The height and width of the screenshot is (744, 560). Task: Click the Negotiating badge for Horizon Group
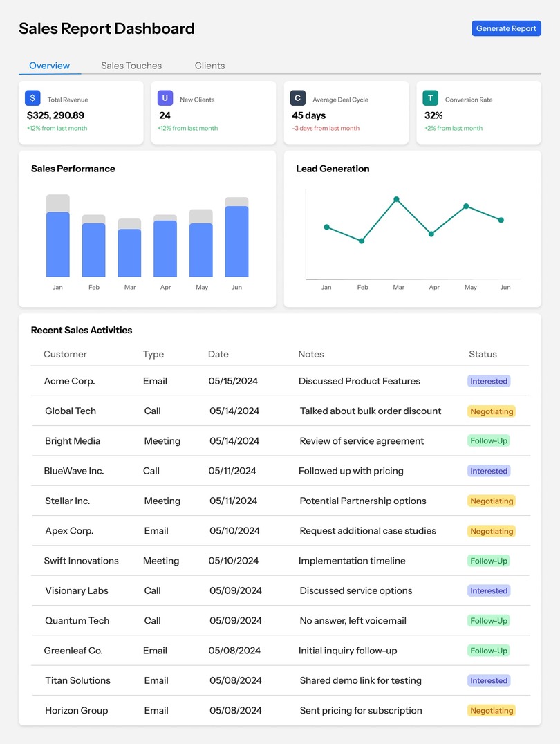(x=492, y=710)
